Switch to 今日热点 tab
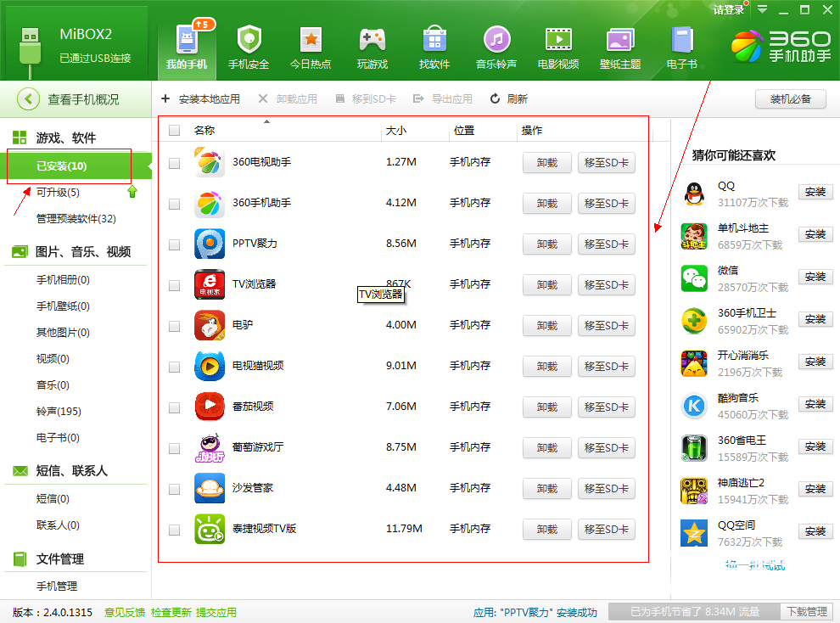This screenshot has width=840, height=623. coord(311,48)
